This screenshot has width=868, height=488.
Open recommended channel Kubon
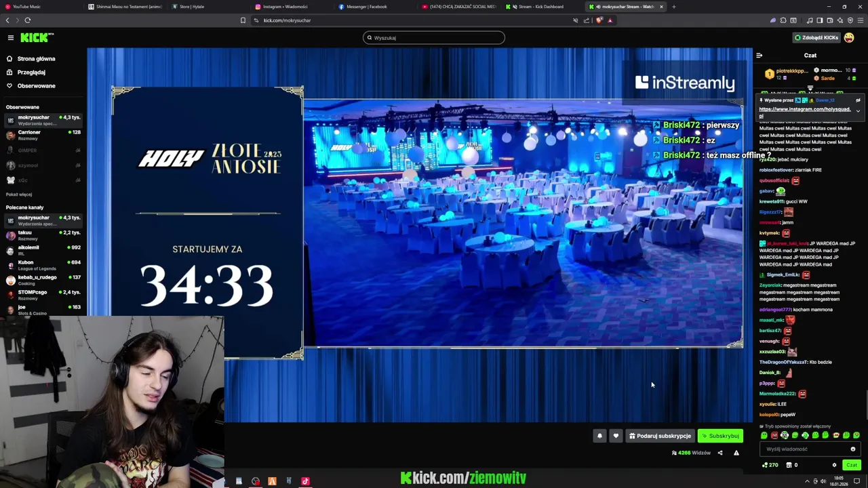(x=43, y=265)
